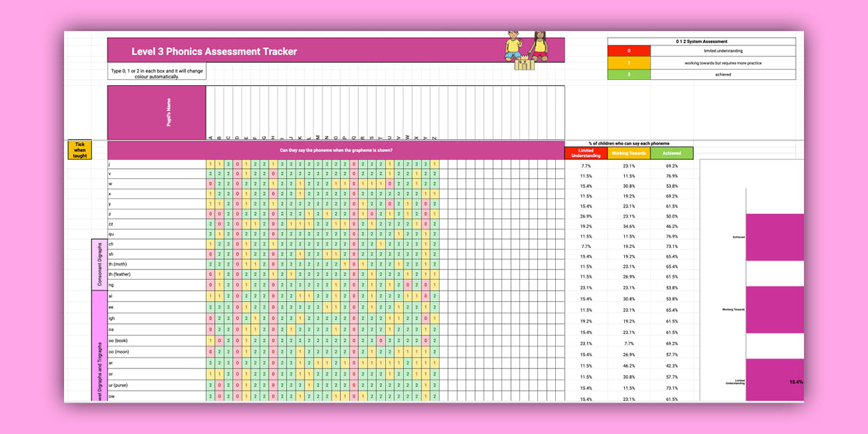Select the Pupil's Name header cell
This screenshot has height=434, width=868.
point(156,113)
